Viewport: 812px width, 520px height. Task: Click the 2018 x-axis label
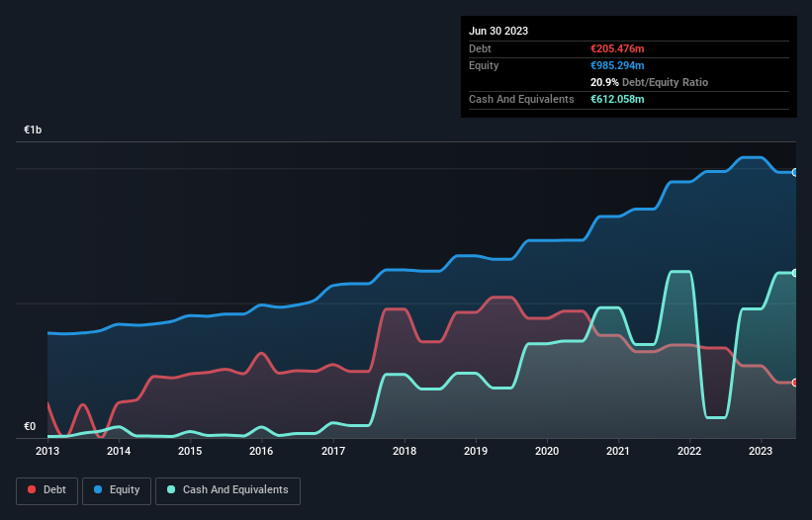[405, 451]
